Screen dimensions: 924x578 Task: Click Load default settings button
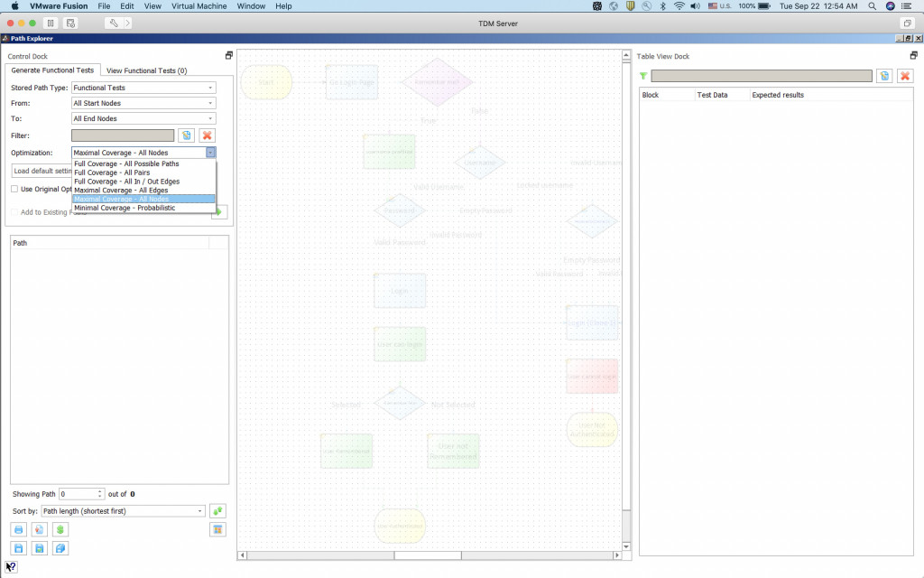42,171
